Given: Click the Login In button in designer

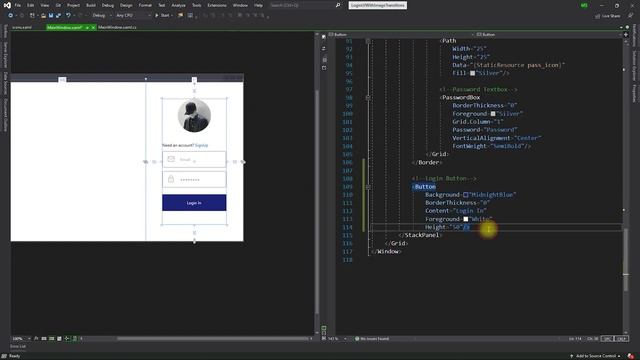Looking at the screenshot, I should tap(194, 203).
